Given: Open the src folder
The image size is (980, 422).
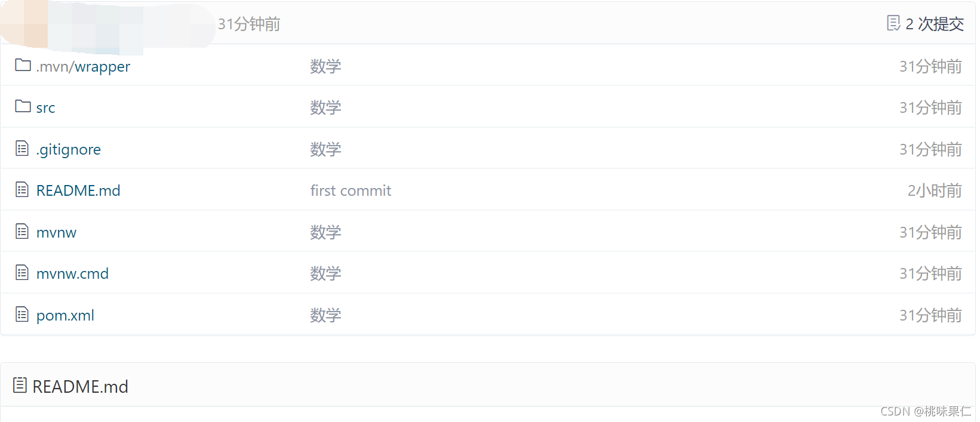Looking at the screenshot, I should click(45, 108).
